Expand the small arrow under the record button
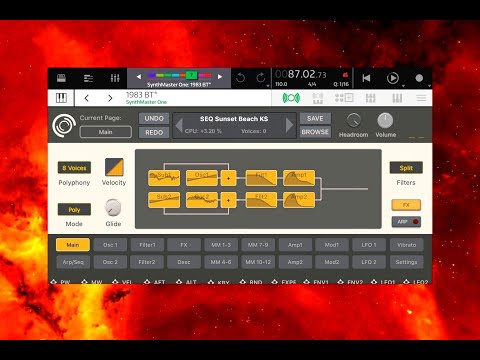 429,86
